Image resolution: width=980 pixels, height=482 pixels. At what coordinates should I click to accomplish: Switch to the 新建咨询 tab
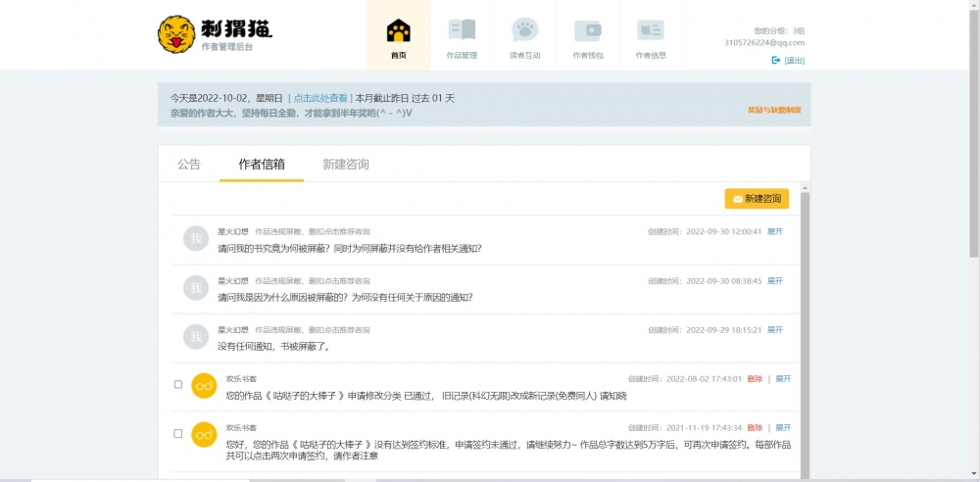pos(346,165)
